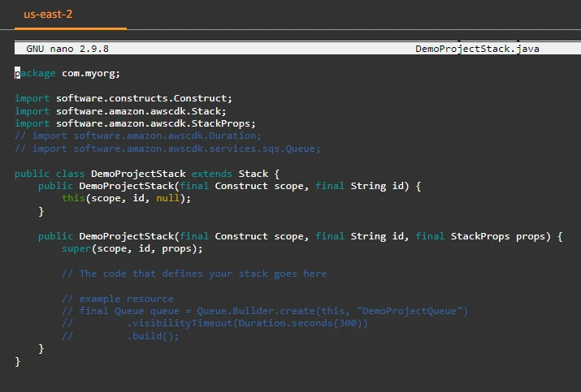
Task: Click the GNU nano 2.9.8 title text
Action: point(67,49)
